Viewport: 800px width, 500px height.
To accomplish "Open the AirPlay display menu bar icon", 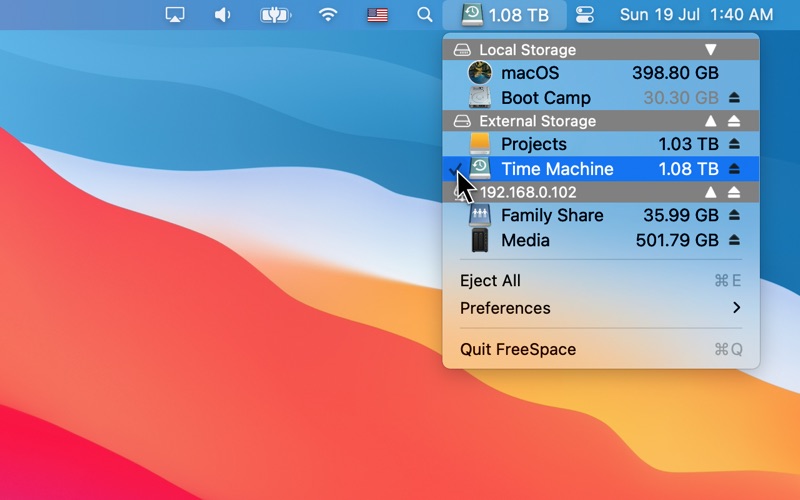I will point(175,14).
